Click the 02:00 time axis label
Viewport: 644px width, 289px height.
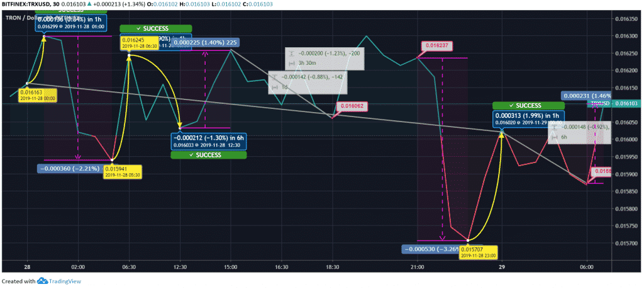[x=78, y=266]
